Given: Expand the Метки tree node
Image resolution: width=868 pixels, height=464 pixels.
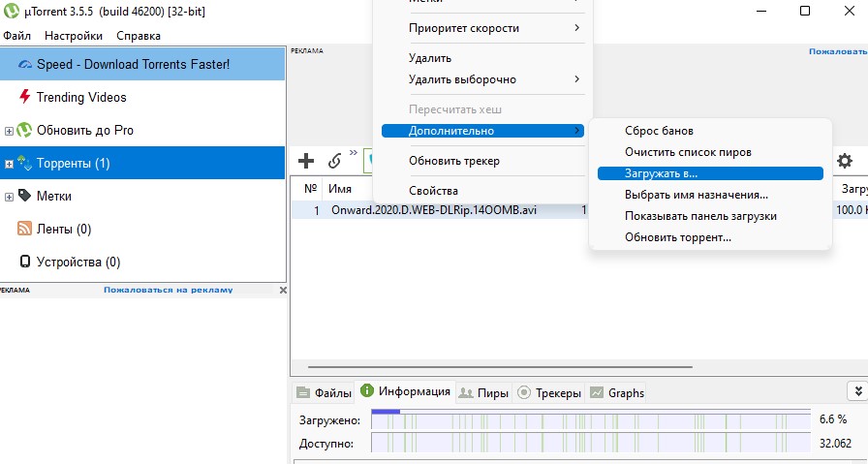Looking at the screenshot, I should coord(9,197).
